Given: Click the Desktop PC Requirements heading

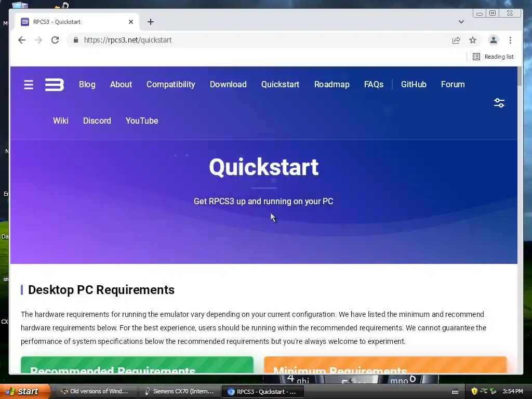Looking at the screenshot, I should (x=101, y=290).
